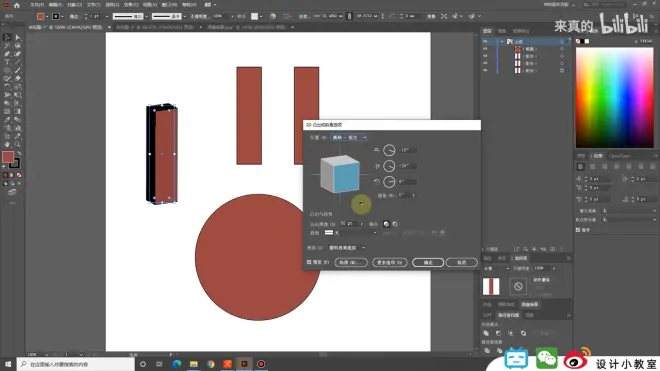Screen dimensions: 660x371
Task: Confirm the 3D dialog with OK button
Action: 428,262
